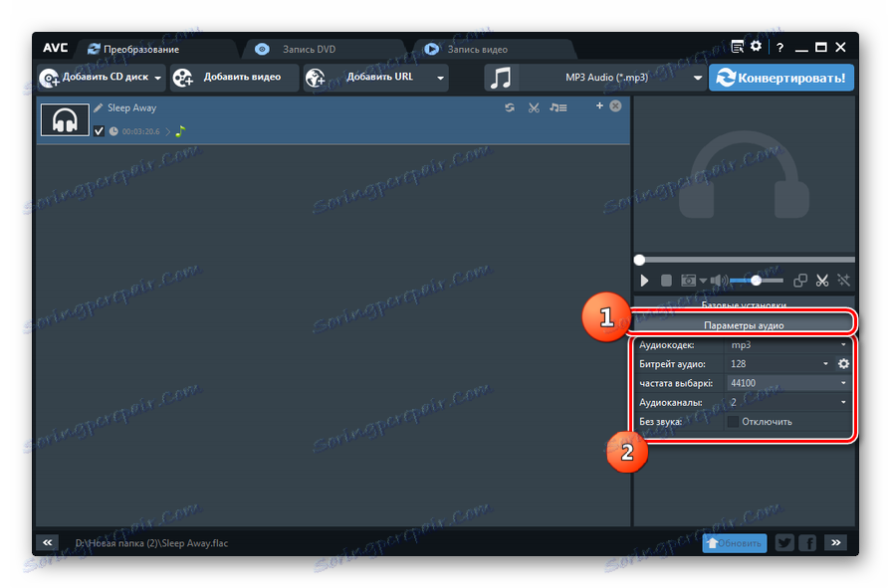Screen dimensions: 891x588
Task: Open the Twitter share icon
Action: tap(784, 543)
